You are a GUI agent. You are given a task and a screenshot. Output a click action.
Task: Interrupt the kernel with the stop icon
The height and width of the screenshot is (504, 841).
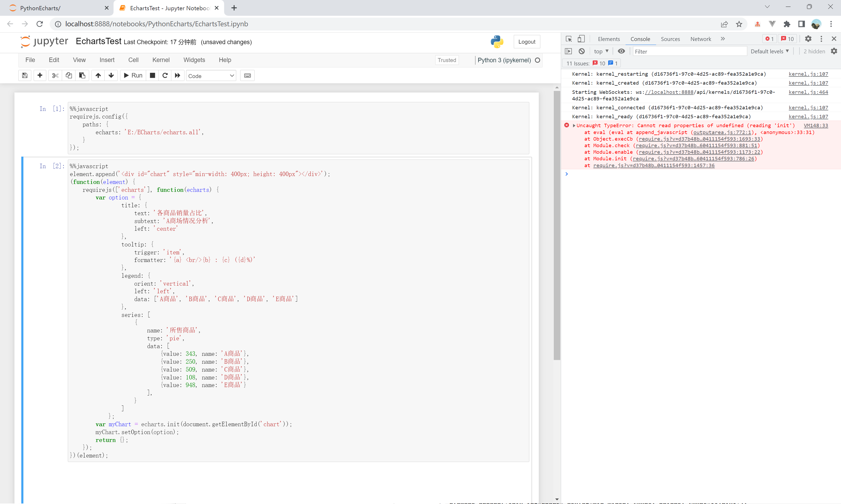(x=152, y=75)
